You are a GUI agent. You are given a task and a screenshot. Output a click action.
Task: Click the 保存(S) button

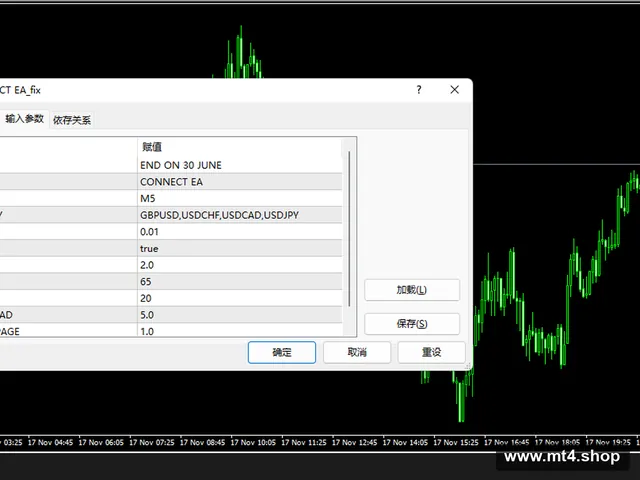pos(412,324)
